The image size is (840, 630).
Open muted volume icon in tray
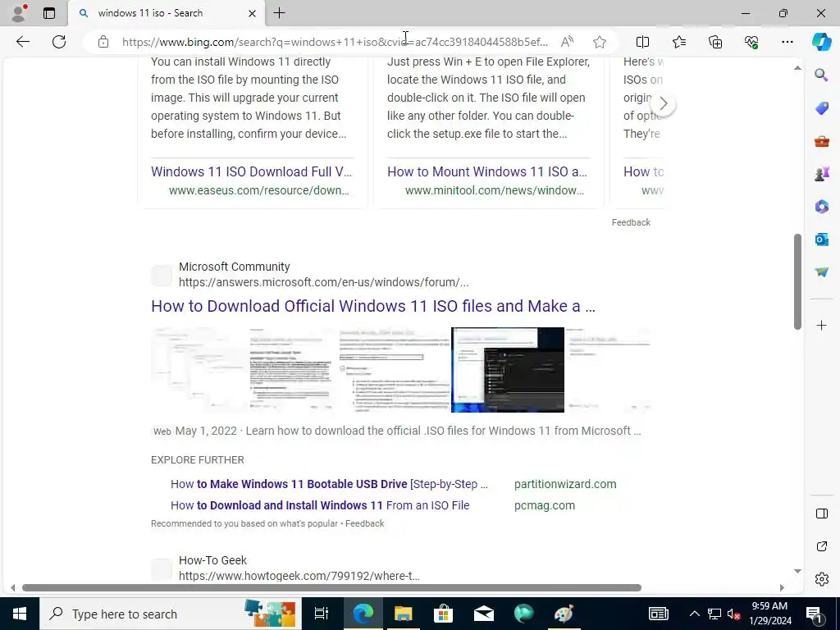[733, 614]
